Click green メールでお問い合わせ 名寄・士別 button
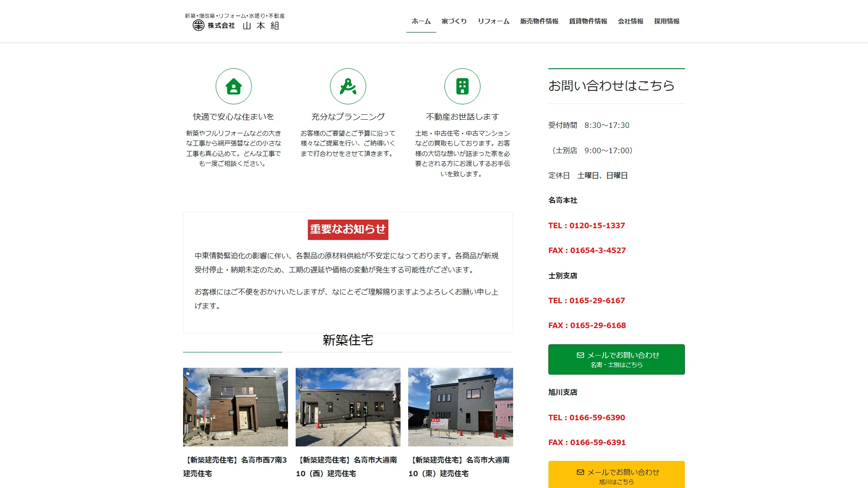868x488 pixels. click(617, 359)
